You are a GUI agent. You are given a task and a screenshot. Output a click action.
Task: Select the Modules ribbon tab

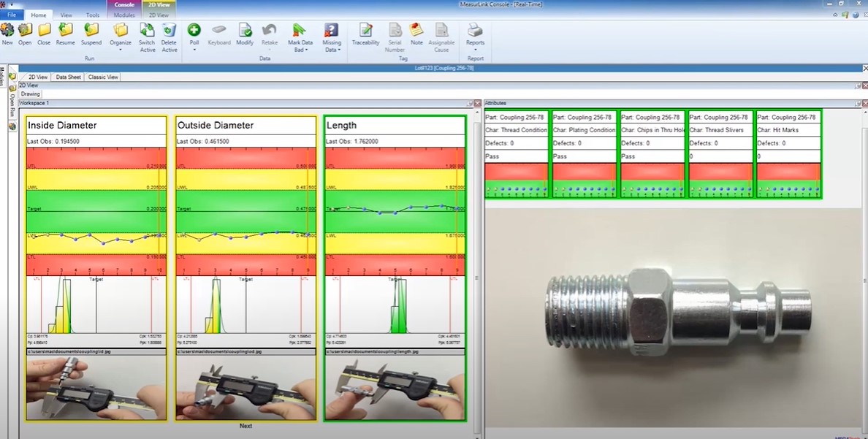pyautogui.click(x=124, y=15)
